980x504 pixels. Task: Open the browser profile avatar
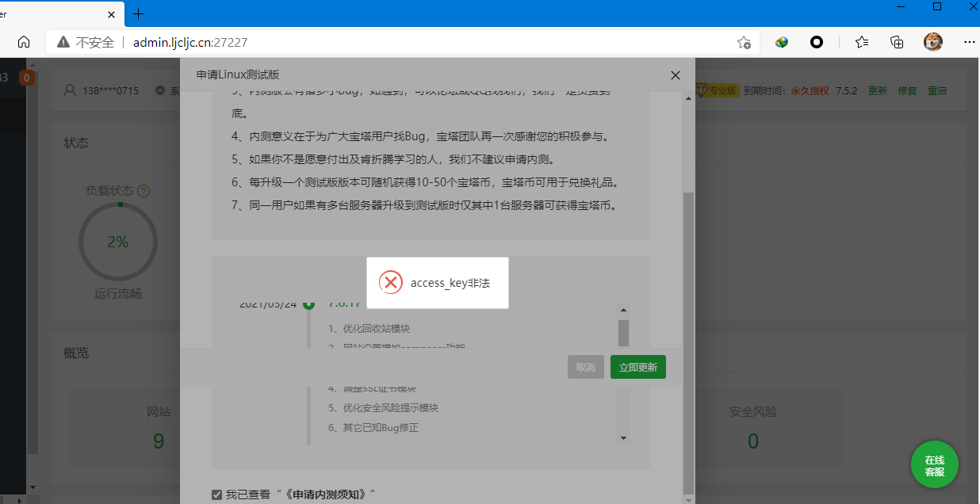933,42
